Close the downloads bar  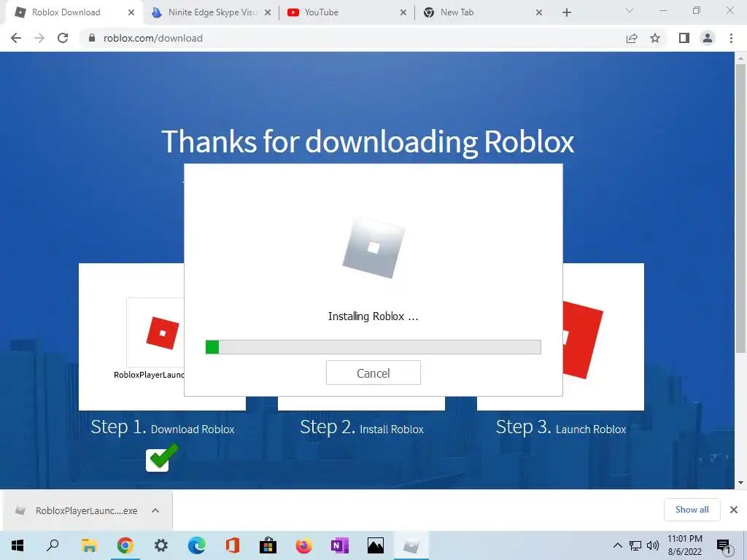coord(734,510)
